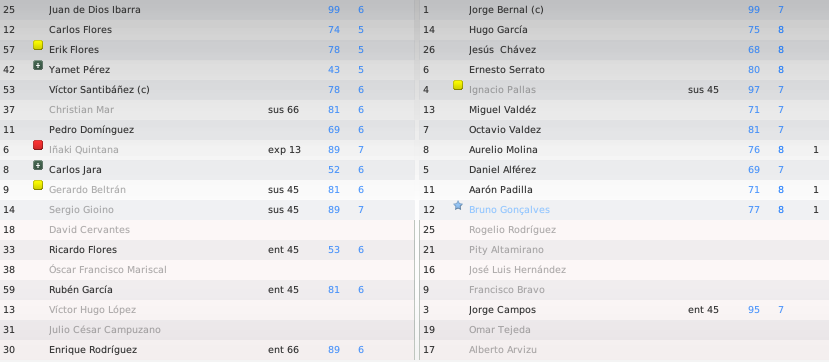Click Aarón Padilla's goal count

tap(816, 190)
